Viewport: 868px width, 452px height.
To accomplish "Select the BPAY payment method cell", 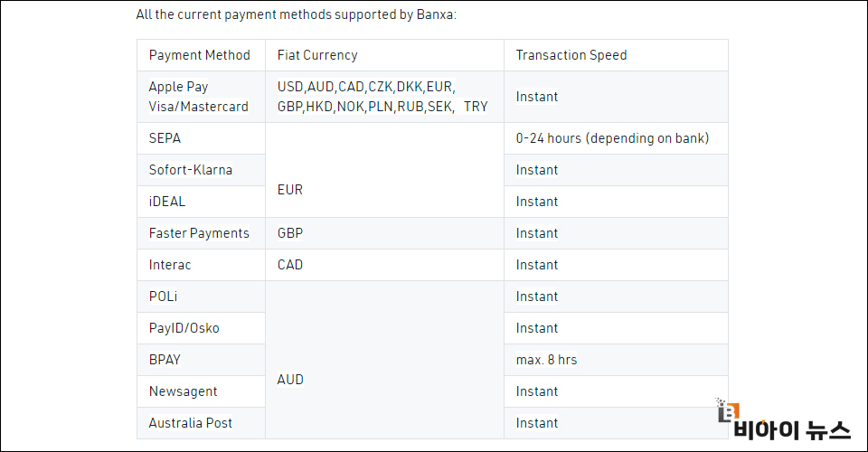I will click(201, 360).
